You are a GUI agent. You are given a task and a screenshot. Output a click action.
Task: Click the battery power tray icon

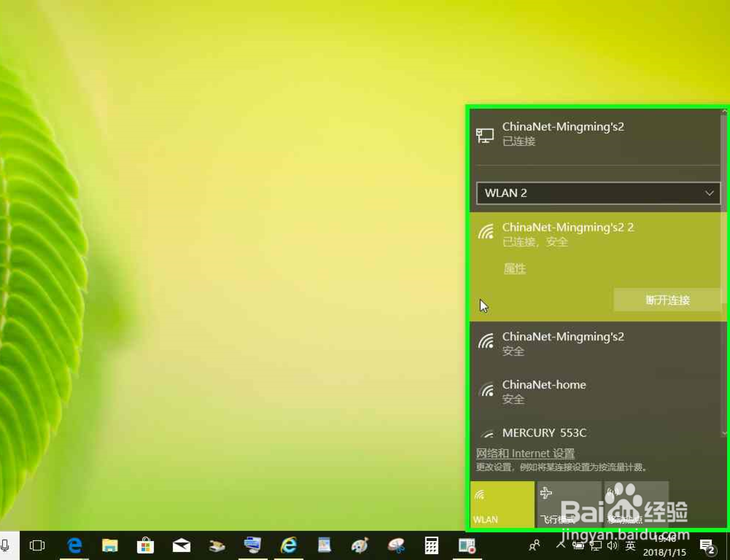click(x=577, y=545)
